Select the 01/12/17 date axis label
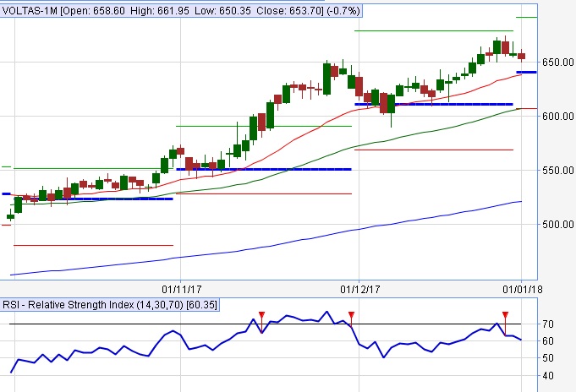This screenshot has width=576, height=392. 360,290
